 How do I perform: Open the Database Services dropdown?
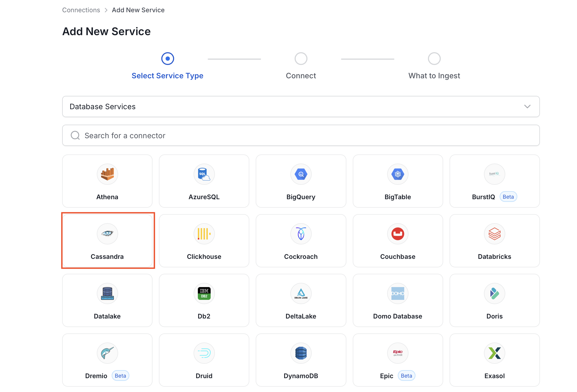tap(301, 107)
